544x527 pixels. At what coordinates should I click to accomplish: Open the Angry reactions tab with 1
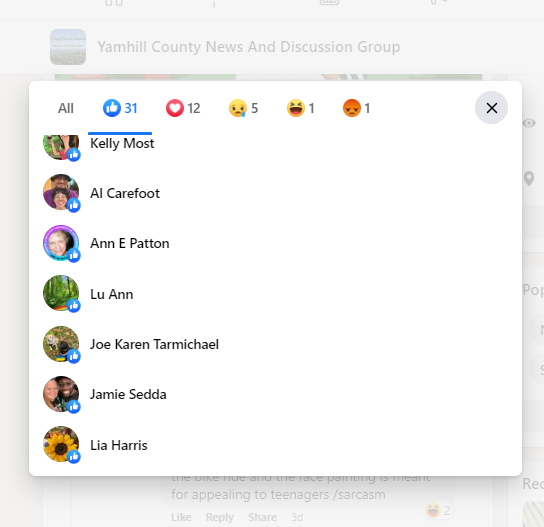coord(356,108)
